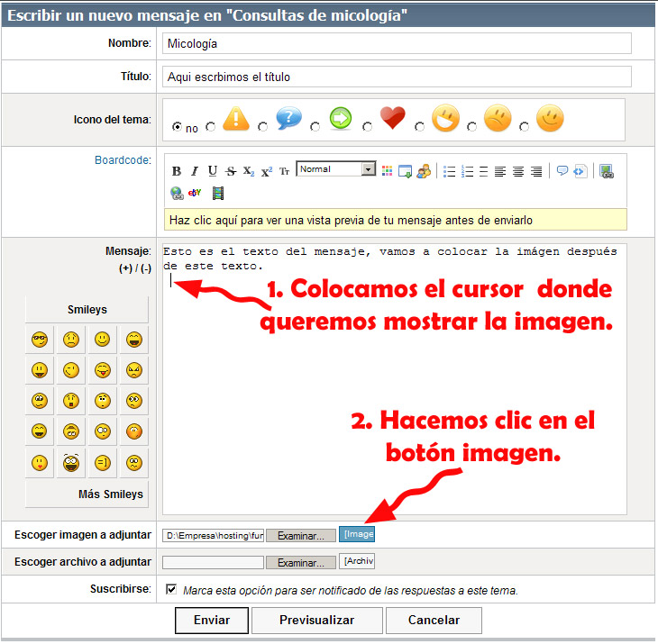Insert a quote with speech bubble icon
Screen dimensions: 658x644
coord(562,171)
